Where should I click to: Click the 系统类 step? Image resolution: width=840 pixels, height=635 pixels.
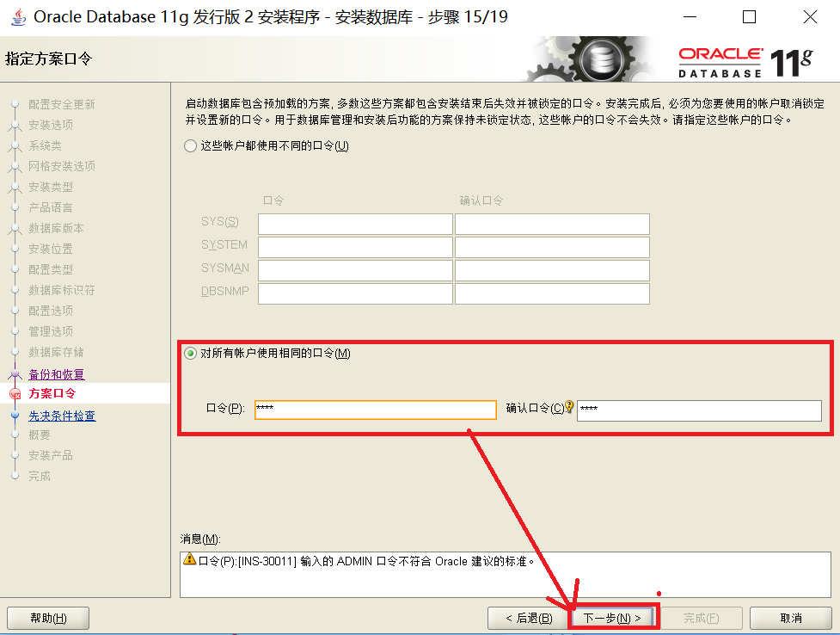45,145
